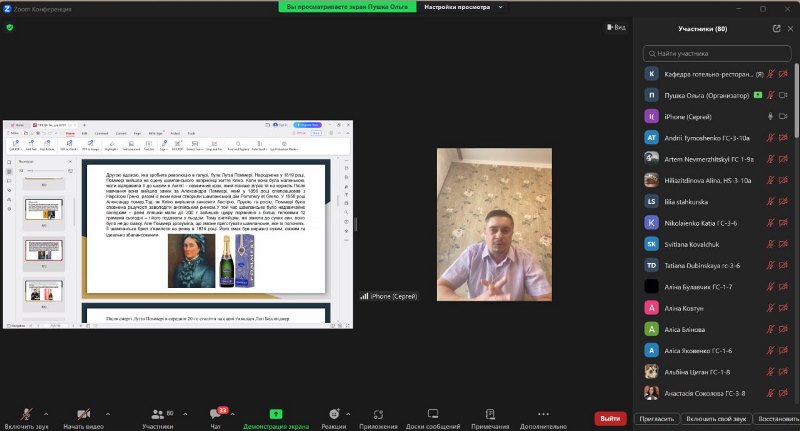Toggle Andrii Tymoshenko muted mic icon
The height and width of the screenshot is (431, 800).
pyautogui.click(x=770, y=138)
